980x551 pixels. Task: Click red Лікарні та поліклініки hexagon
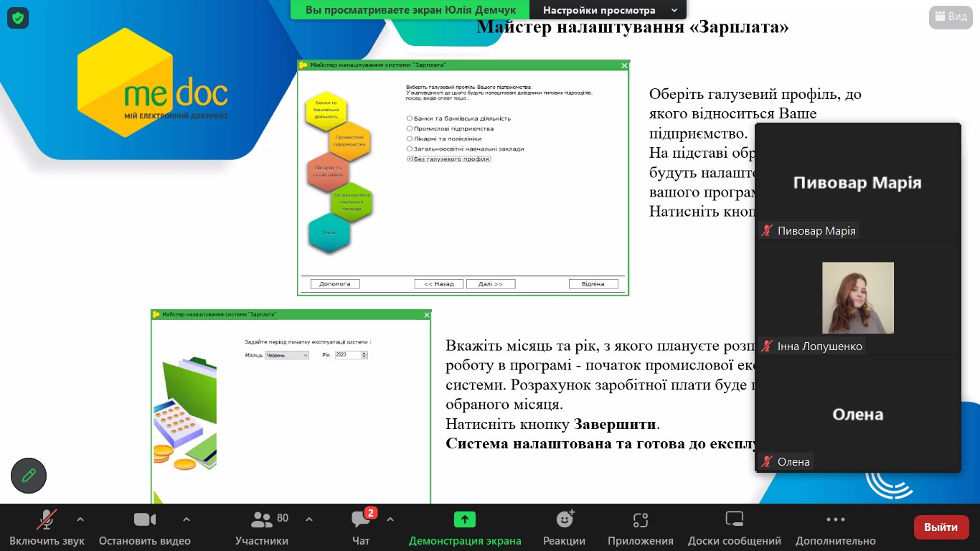coord(329,171)
